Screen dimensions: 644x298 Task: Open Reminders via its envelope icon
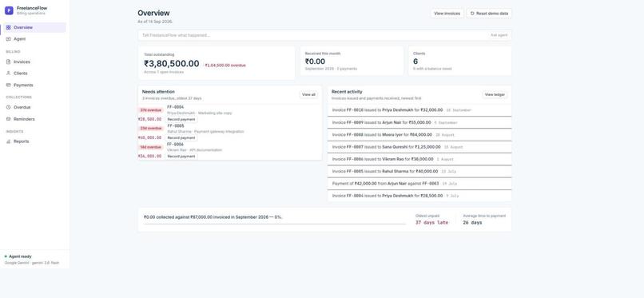[x=9, y=119]
